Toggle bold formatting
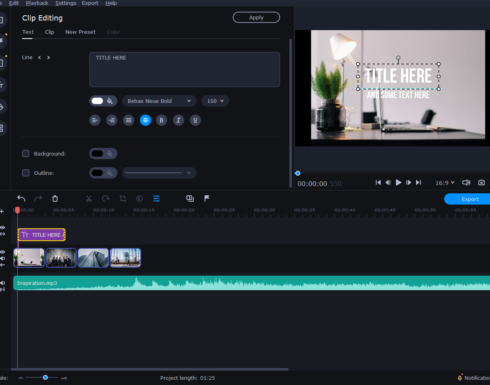The image size is (490, 385). pos(162,120)
